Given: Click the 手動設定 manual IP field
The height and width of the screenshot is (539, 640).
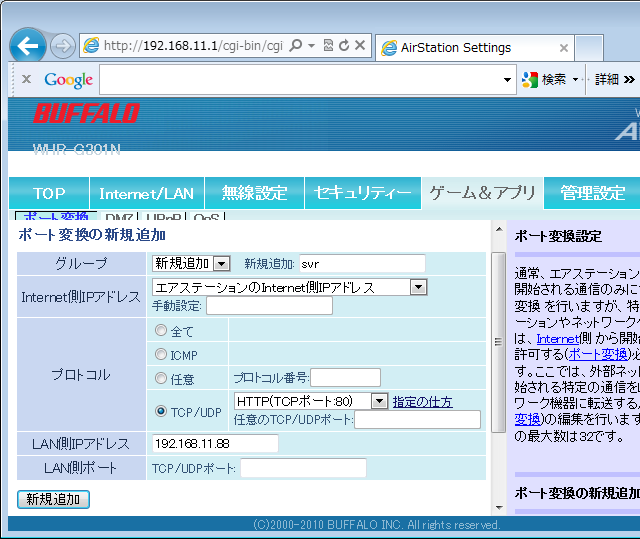Looking at the screenshot, I should pos(269,306).
